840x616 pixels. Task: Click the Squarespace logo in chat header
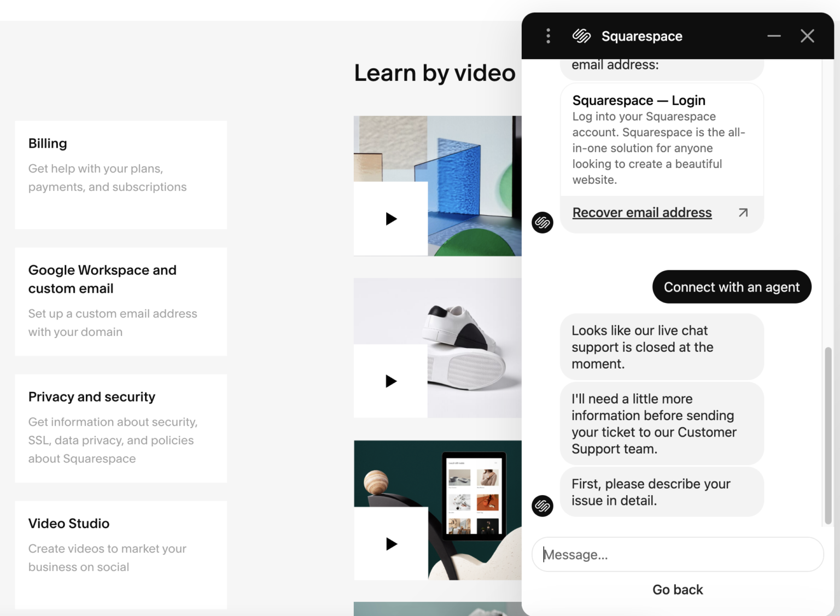click(x=581, y=36)
